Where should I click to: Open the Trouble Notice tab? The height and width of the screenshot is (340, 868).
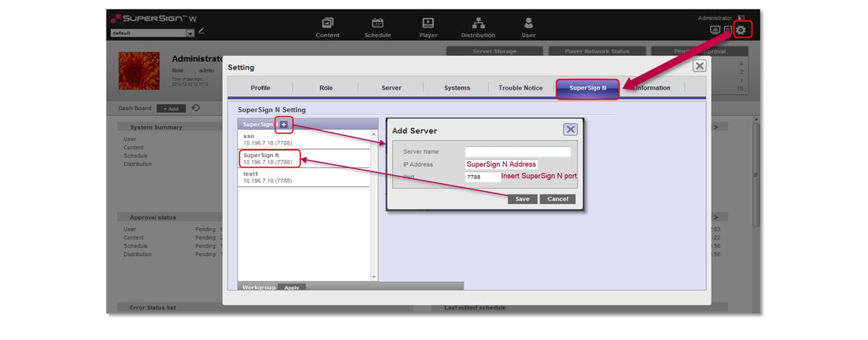coord(520,88)
